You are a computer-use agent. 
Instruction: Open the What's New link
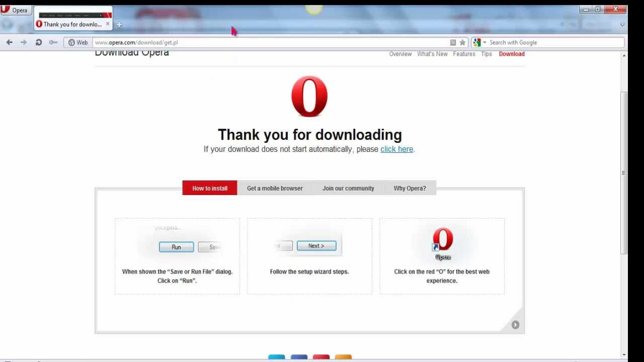tap(432, 54)
